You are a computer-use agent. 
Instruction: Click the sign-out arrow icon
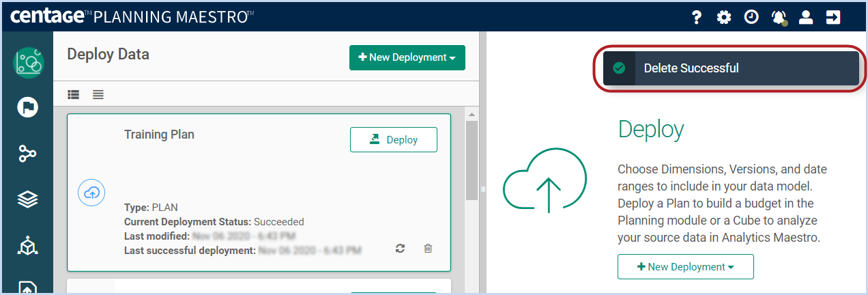pos(833,17)
